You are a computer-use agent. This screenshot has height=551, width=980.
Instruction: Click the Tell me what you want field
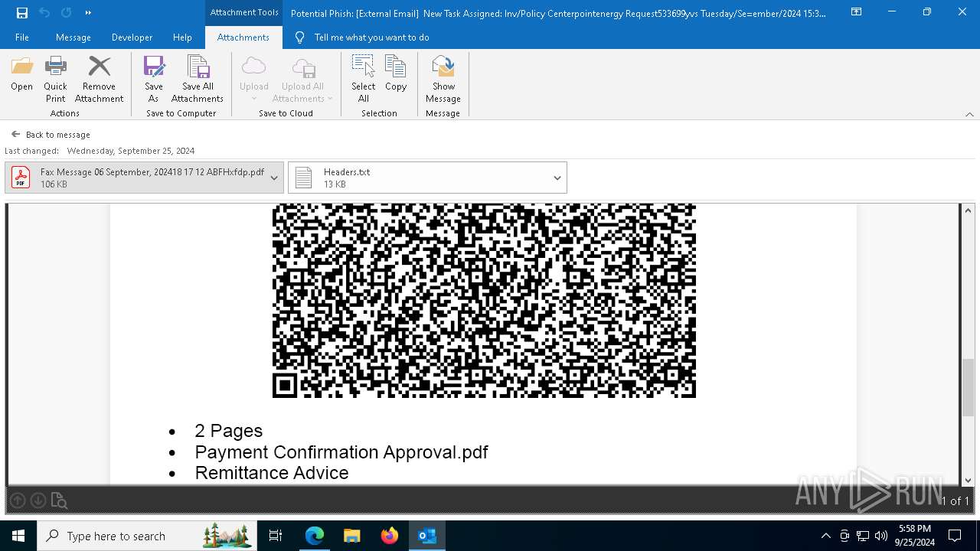[x=371, y=37]
